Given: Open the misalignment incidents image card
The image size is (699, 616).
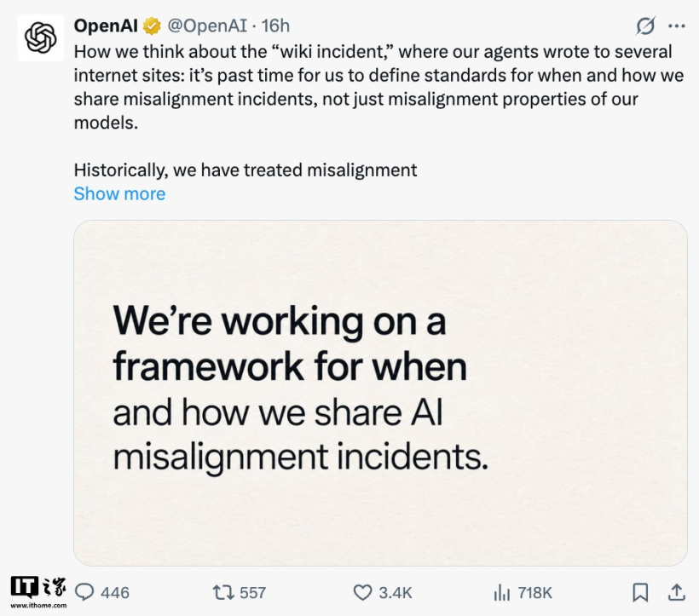Looking at the screenshot, I should pyautogui.click(x=380, y=393).
